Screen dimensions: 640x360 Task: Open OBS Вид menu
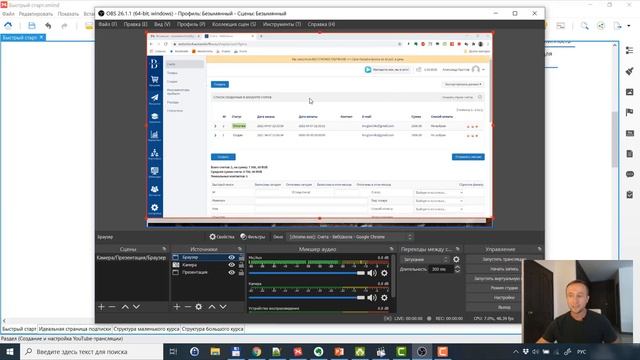(162, 24)
